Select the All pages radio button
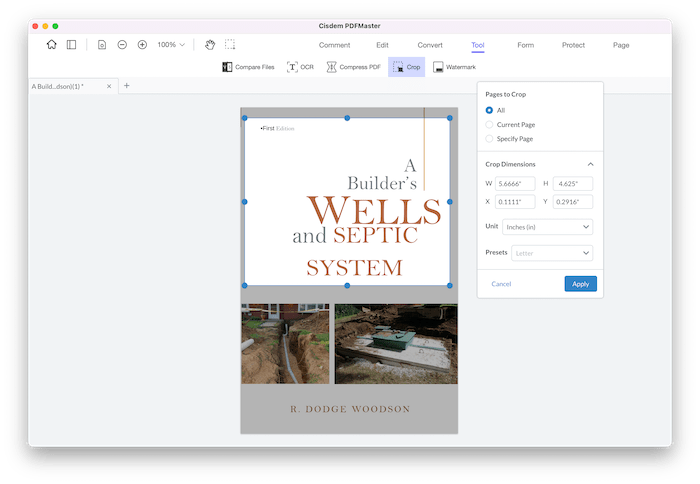Screen dimensions: 700x484 tap(489, 110)
